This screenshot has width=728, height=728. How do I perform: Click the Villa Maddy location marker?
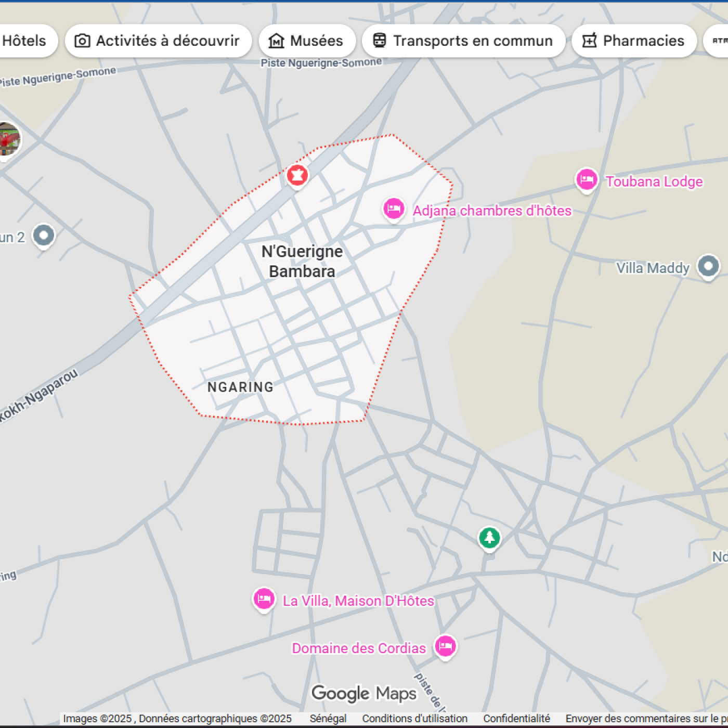[x=708, y=266]
